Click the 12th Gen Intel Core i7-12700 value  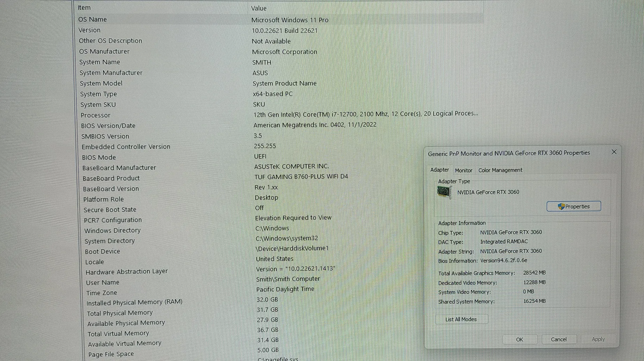[x=365, y=114]
